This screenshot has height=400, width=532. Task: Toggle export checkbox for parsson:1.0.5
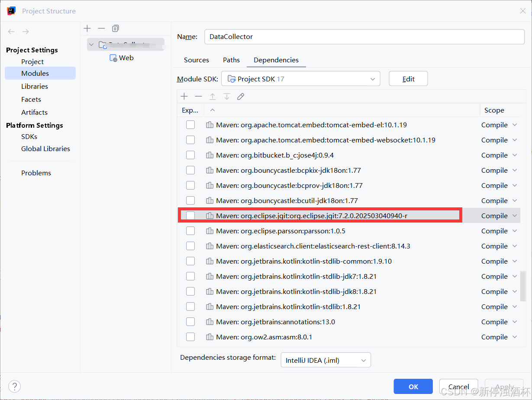pos(190,231)
